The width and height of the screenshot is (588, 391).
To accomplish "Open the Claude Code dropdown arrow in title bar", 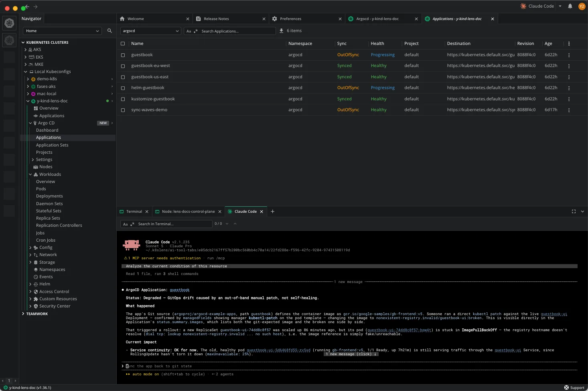I will (x=560, y=6).
